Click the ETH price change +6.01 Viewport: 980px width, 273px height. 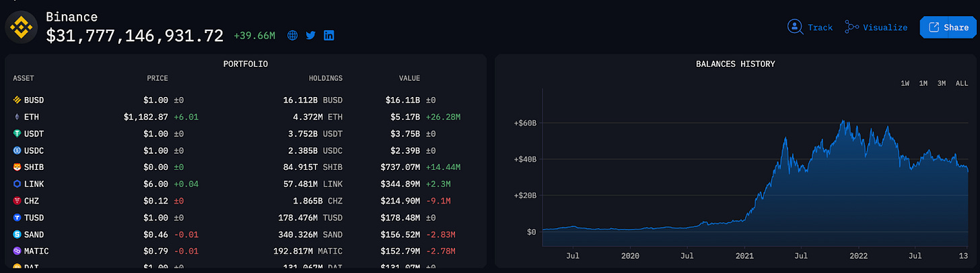coord(186,117)
